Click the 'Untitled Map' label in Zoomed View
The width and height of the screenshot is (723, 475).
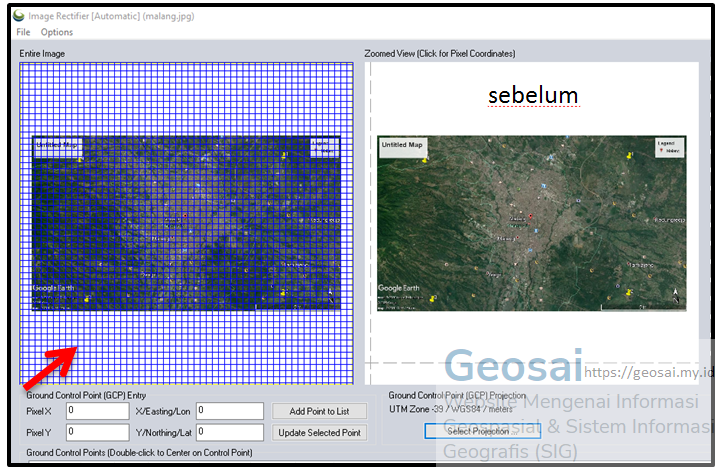(x=402, y=145)
